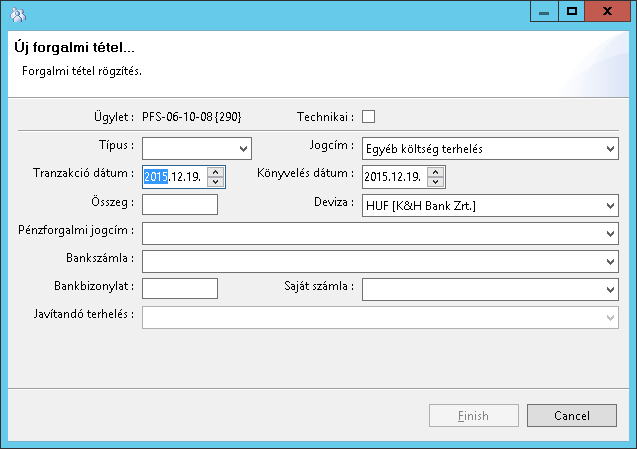
Task: Increase Könyvelés dátum with up arrow
Action: 435,171
